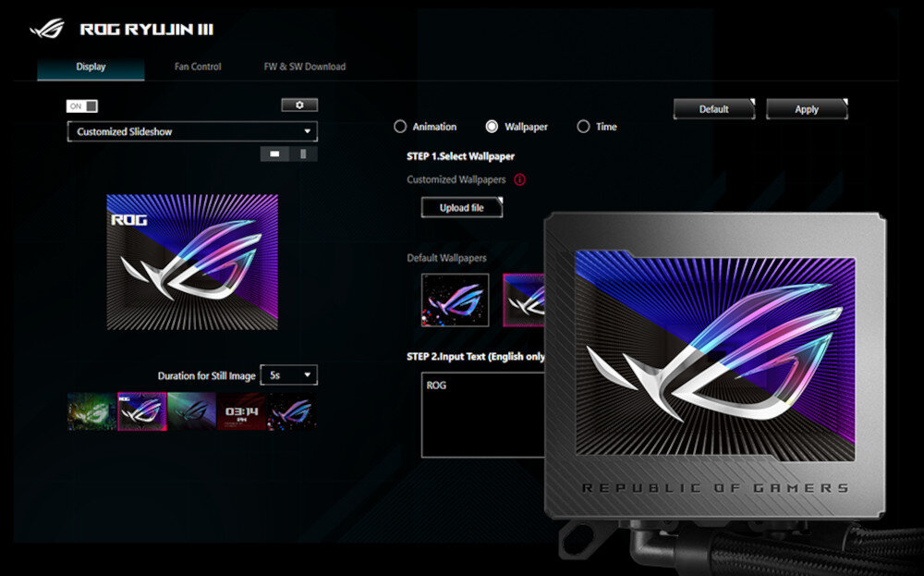This screenshot has width=924, height=576.
Task: Click the STEP 1.Select Wallpaper heading
Action: pos(460,156)
